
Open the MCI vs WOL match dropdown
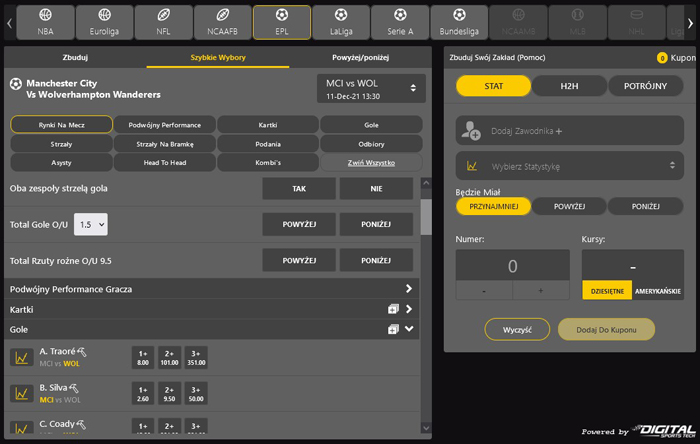[x=371, y=88]
